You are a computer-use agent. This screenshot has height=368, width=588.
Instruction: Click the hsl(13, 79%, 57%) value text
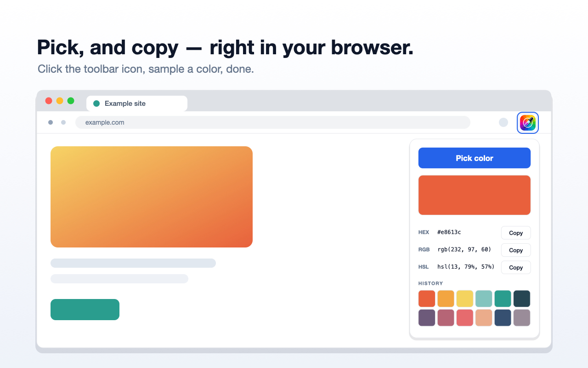[466, 267]
